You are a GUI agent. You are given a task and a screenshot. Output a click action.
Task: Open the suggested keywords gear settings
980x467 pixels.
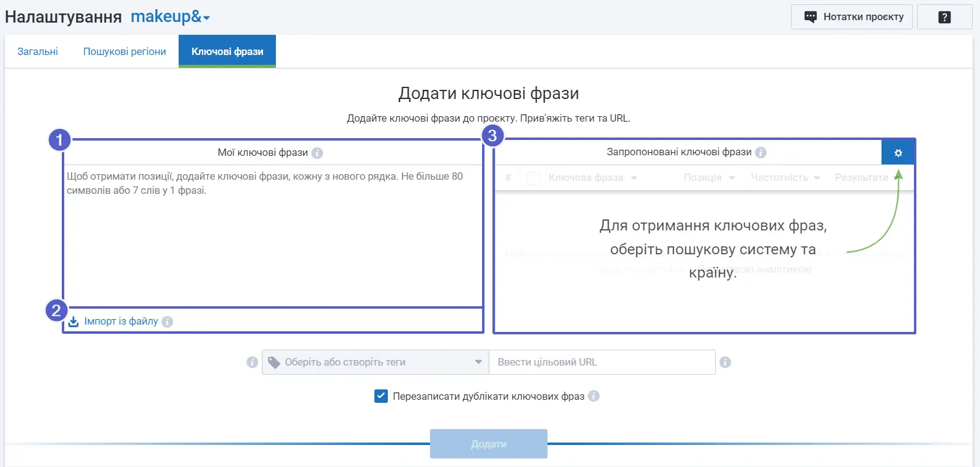click(898, 153)
